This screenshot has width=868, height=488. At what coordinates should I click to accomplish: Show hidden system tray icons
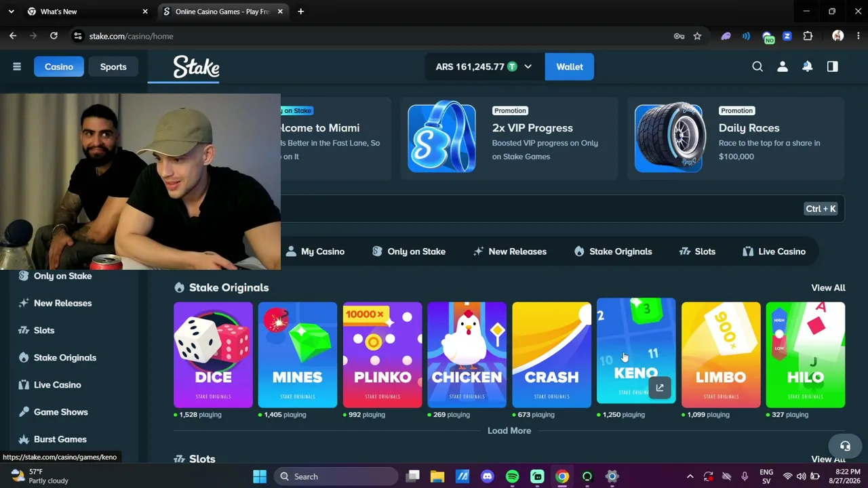690,476
